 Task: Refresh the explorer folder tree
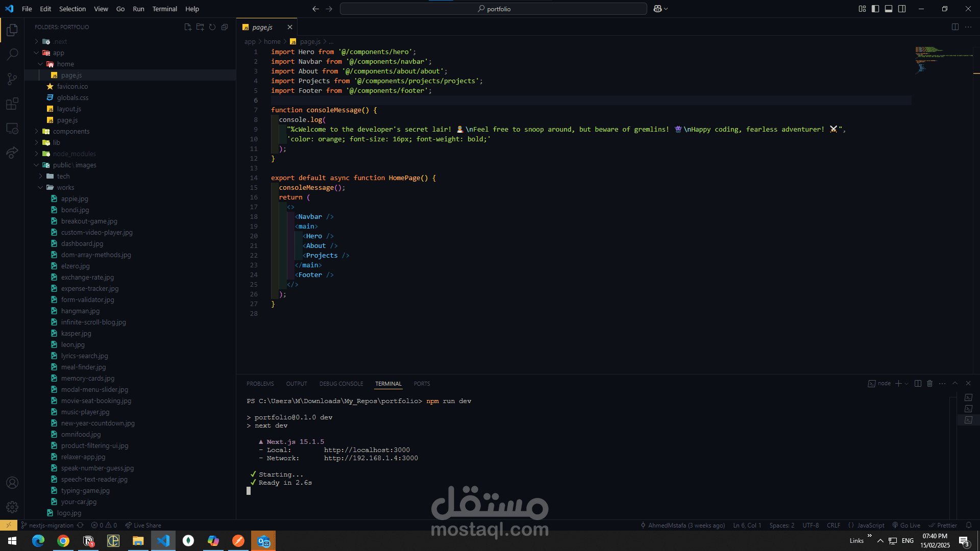(x=212, y=27)
